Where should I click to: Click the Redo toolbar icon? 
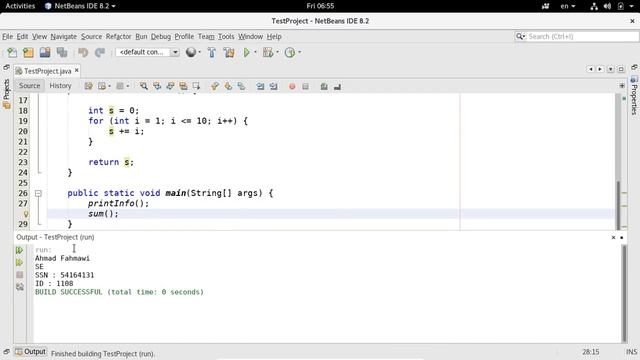coord(100,52)
